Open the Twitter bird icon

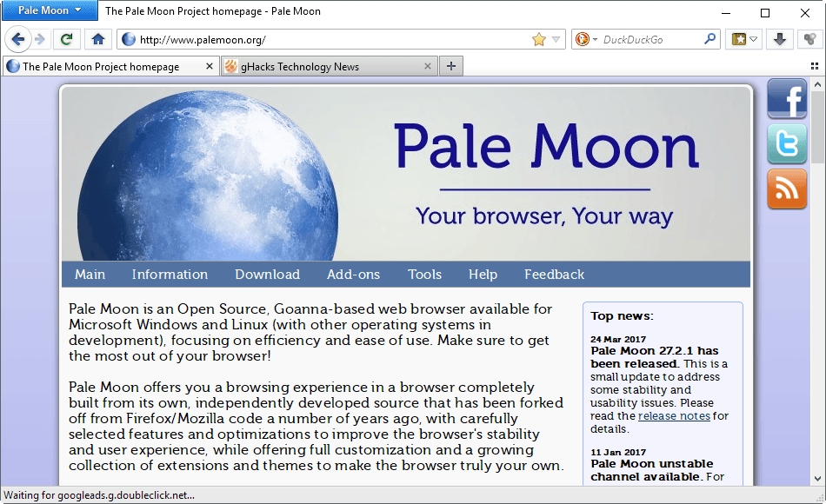[x=787, y=144]
